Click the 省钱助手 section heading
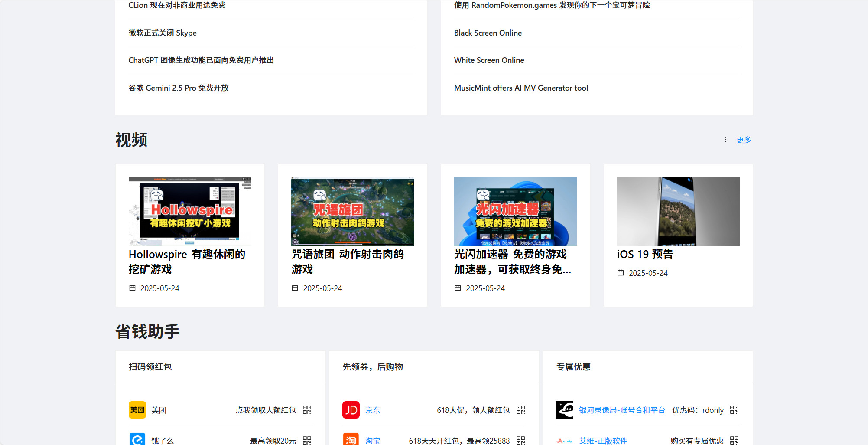The width and height of the screenshot is (868, 445). click(x=147, y=332)
